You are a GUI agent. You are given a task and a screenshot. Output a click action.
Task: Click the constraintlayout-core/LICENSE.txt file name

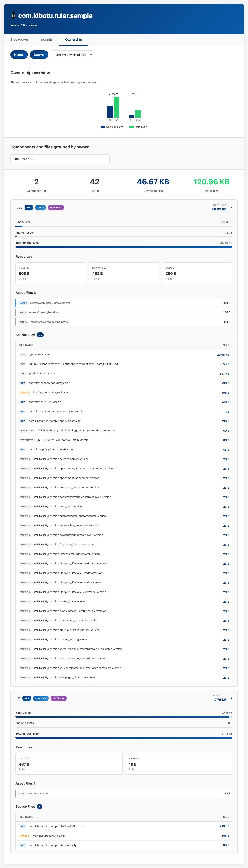[73, 364]
